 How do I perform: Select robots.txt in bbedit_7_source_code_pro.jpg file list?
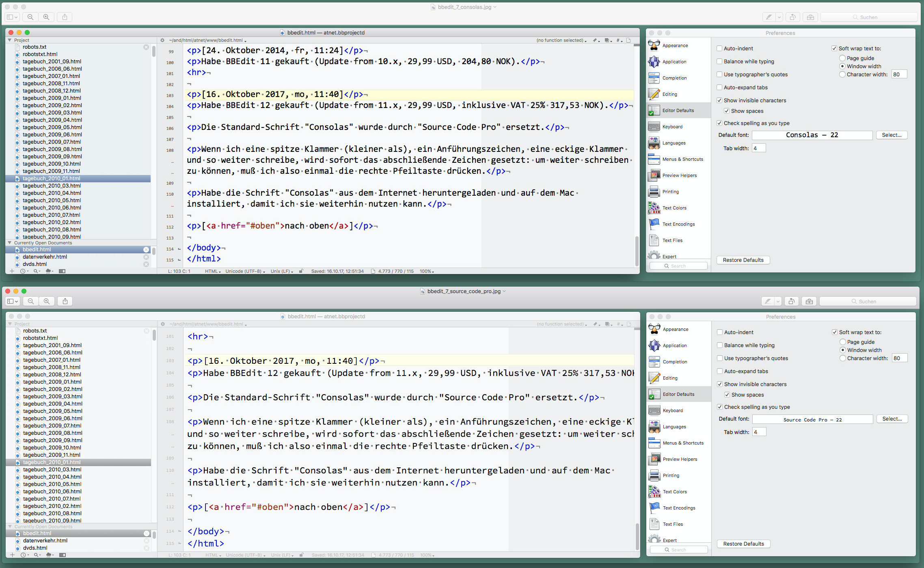78,330
